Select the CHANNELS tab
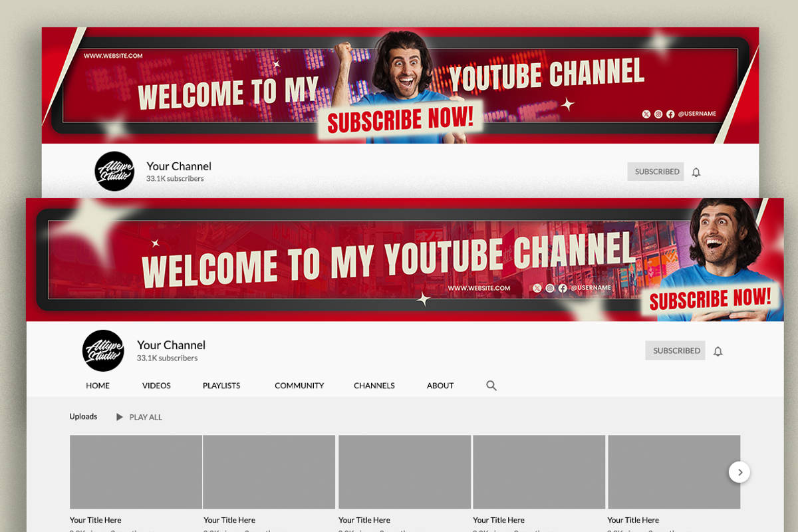 click(374, 386)
